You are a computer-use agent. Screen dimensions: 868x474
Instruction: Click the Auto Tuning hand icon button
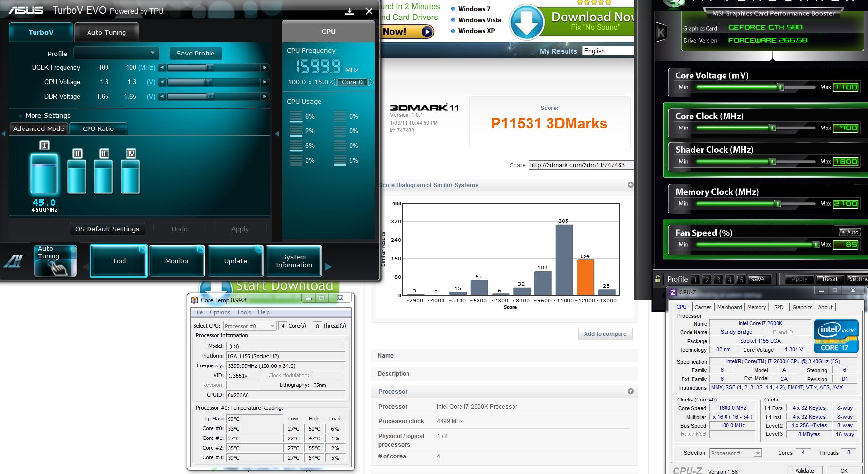[55, 261]
